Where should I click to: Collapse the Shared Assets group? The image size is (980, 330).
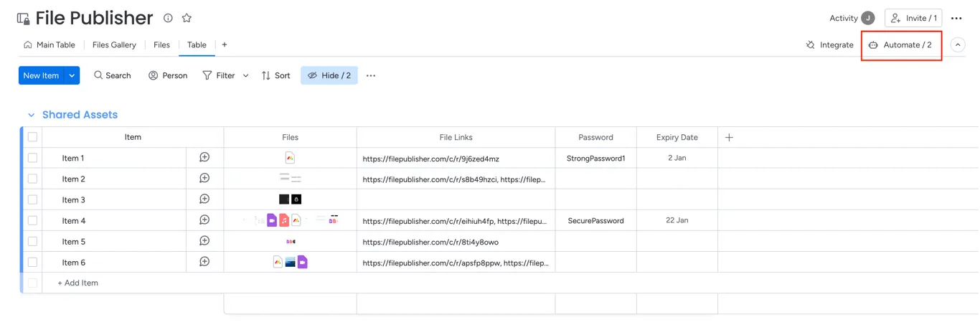[x=31, y=115]
